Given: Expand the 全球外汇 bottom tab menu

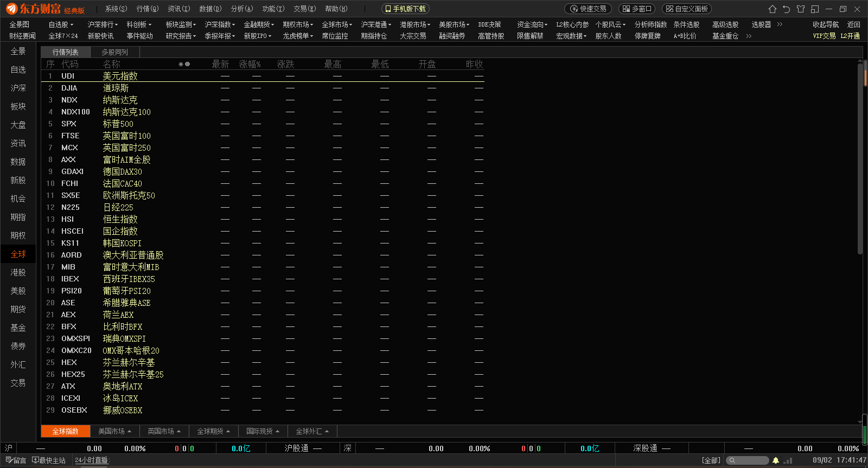Looking at the screenshot, I should point(312,431).
